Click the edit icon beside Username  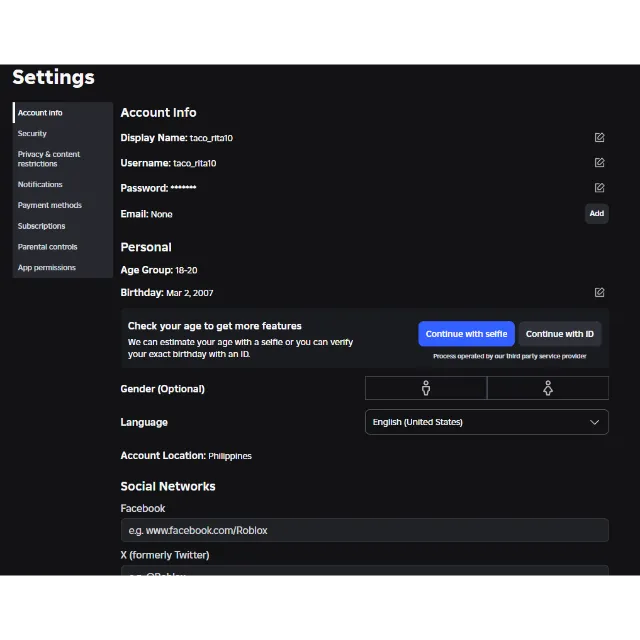click(599, 163)
